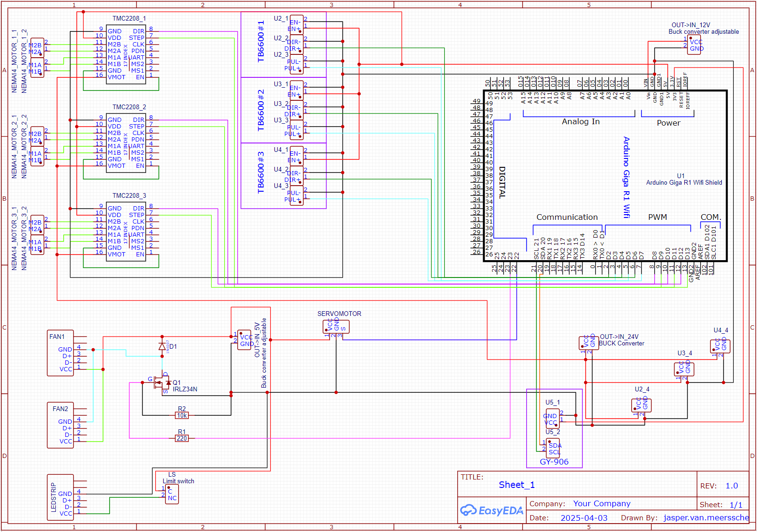Click the U4_1 connector designator
This screenshot has width=757, height=532.
click(x=281, y=150)
